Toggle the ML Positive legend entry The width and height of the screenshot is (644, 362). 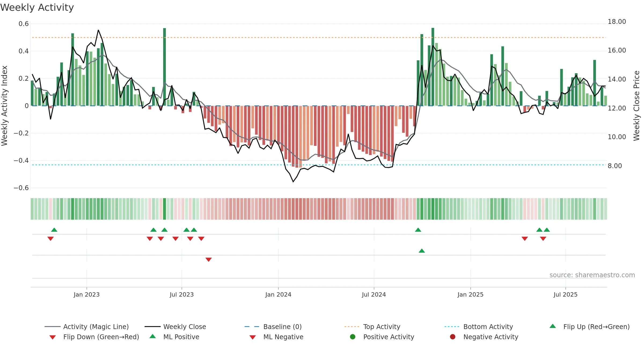(174, 337)
